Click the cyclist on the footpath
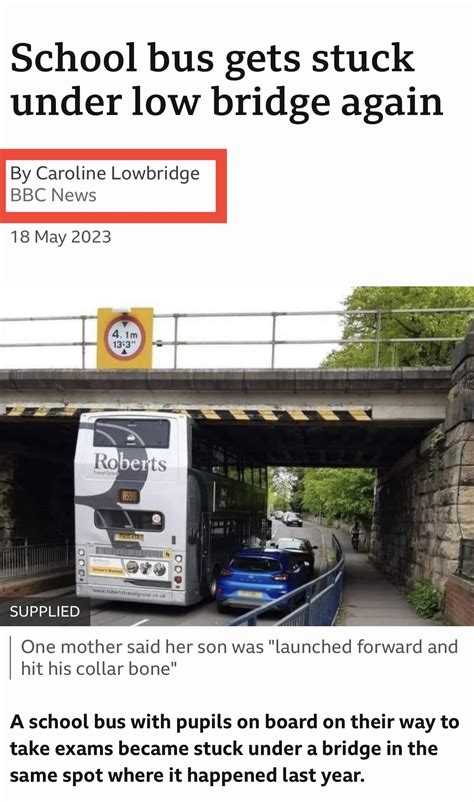Viewport: 474px width, 802px height. (x=354, y=536)
